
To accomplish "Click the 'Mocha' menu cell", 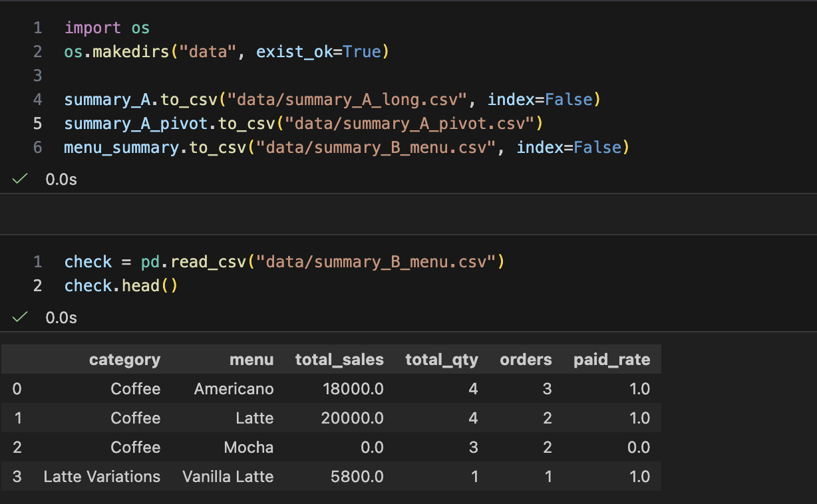I will 248,447.
